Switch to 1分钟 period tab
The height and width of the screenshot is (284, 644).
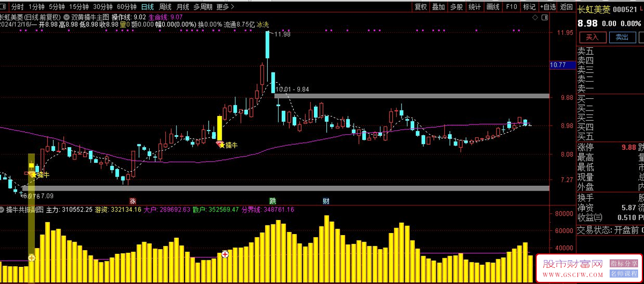tap(36, 7)
